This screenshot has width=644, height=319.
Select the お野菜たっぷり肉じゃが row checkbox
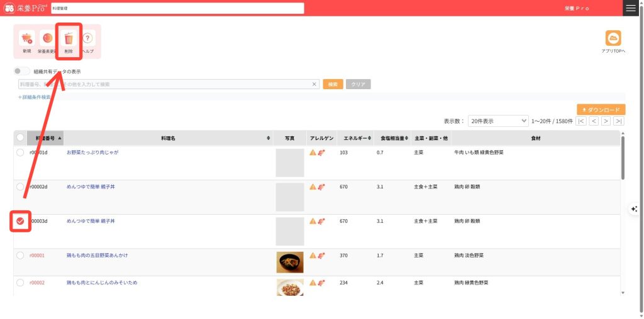tap(20, 153)
